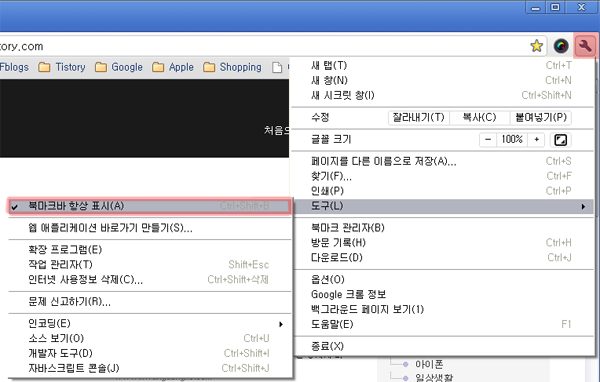Open the color wheel extension icon
Viewport: 600px width, 382px height.
coord(561,46)
